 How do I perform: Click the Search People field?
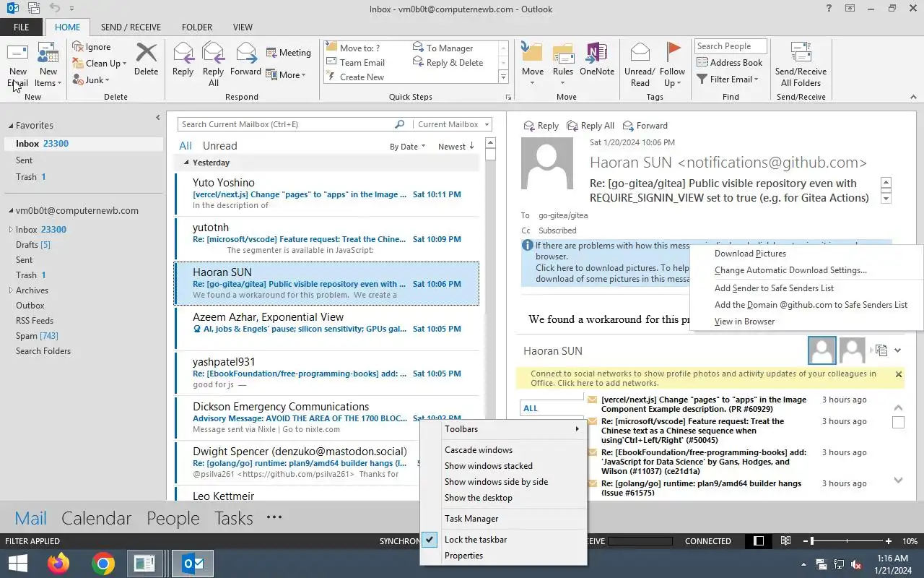(729, 46)
